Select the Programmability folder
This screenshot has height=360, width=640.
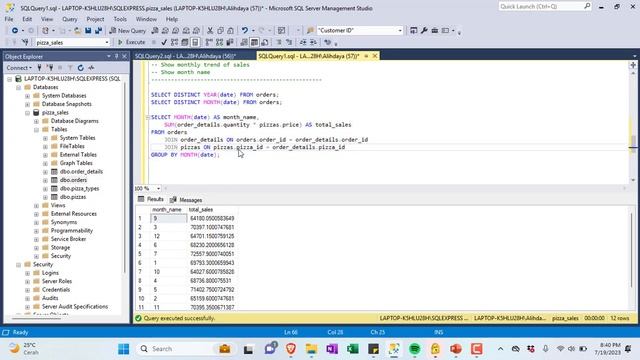(x=71, y=231)
